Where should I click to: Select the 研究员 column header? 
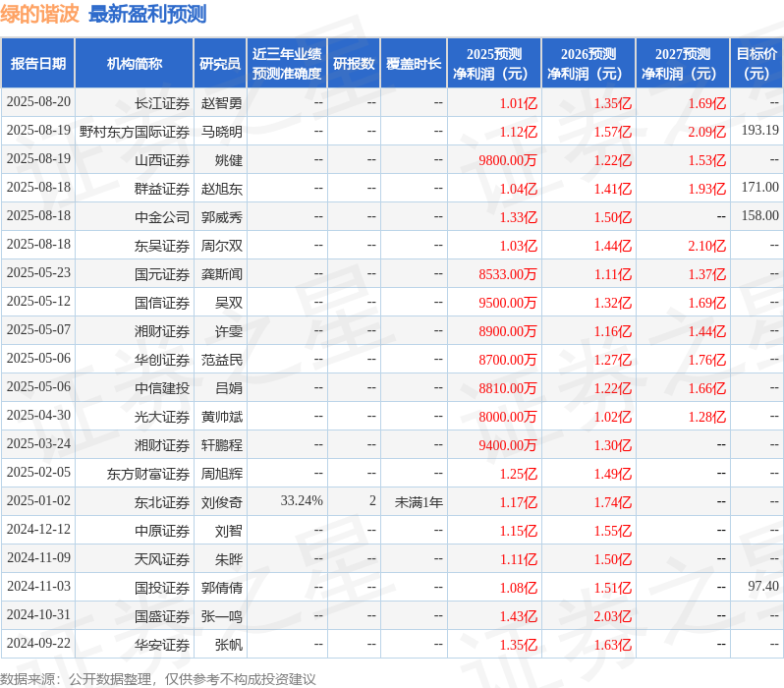point(220,64)
